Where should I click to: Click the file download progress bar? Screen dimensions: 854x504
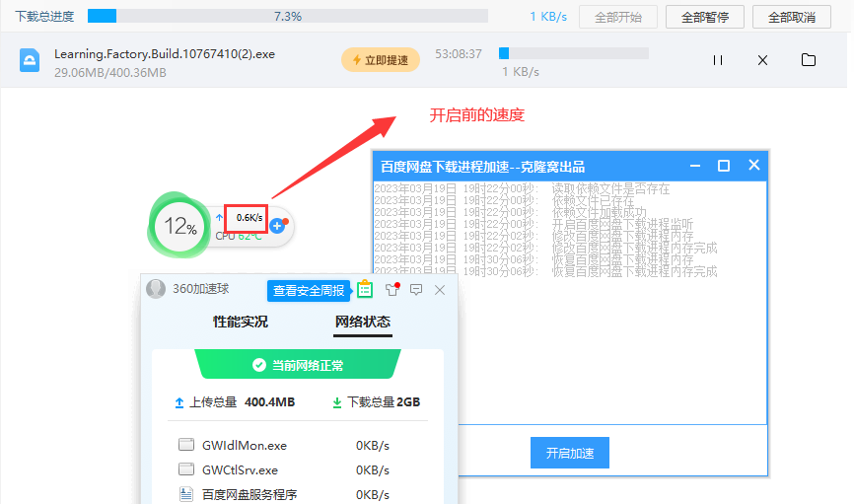[x=574, y=53]
